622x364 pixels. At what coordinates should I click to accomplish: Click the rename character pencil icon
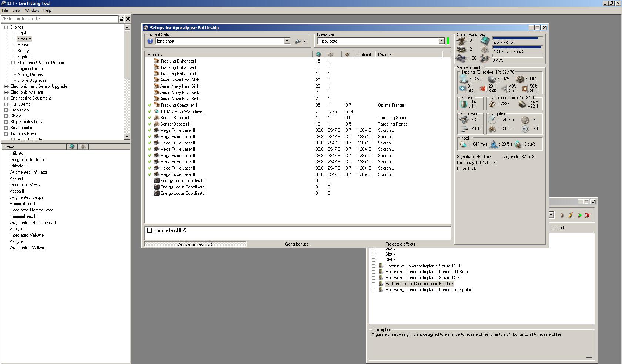571,215
